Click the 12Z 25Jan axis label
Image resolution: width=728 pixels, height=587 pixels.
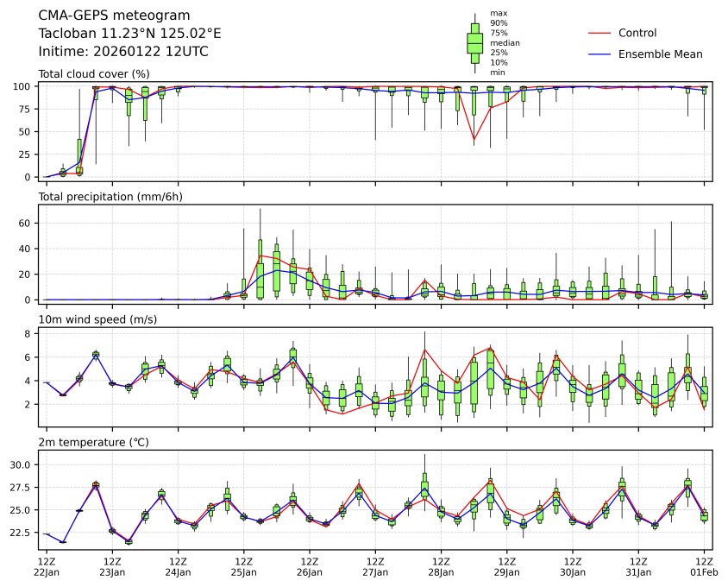pos(244,567)
